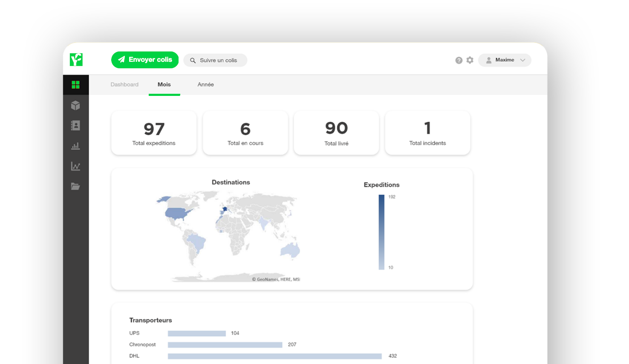This screenshot has height=364, width=629.
Task: Open the bar chart statistics icon in sidebar
Action: (76, 146)
